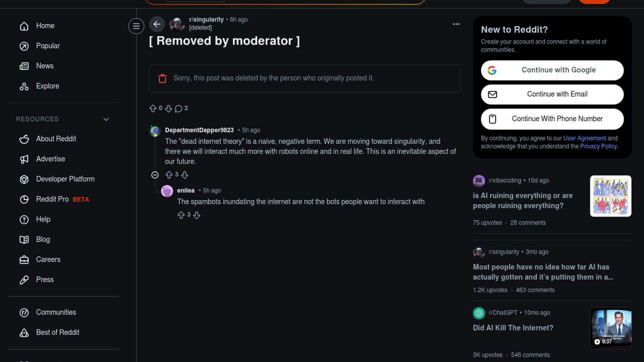Open the Privacy Policy link

click(x=598, y=146)
